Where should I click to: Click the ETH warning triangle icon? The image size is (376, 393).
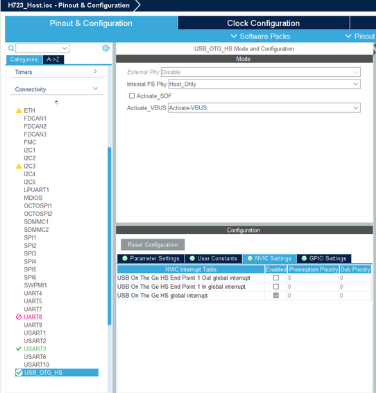pyautogui.click(x=19, y=110)
